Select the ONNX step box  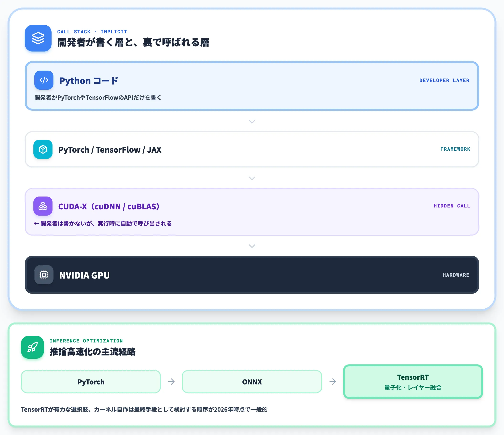tap(252, 382)
